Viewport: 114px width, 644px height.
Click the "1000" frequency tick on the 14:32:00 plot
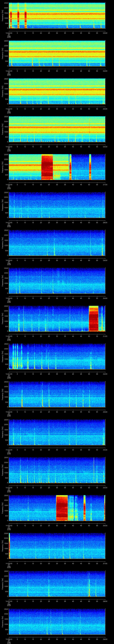pyautogui.click(x=6, y=397)
